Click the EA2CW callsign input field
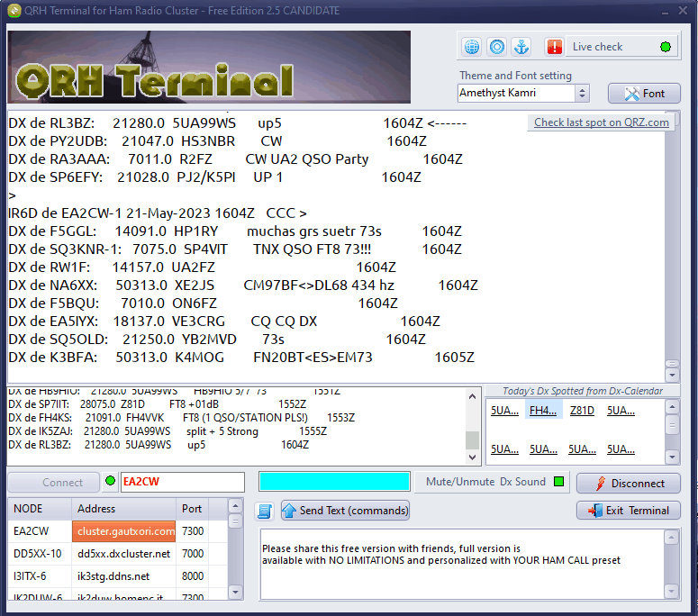The width and height of the screenshot is (698, 616). [x=182, y=482]
